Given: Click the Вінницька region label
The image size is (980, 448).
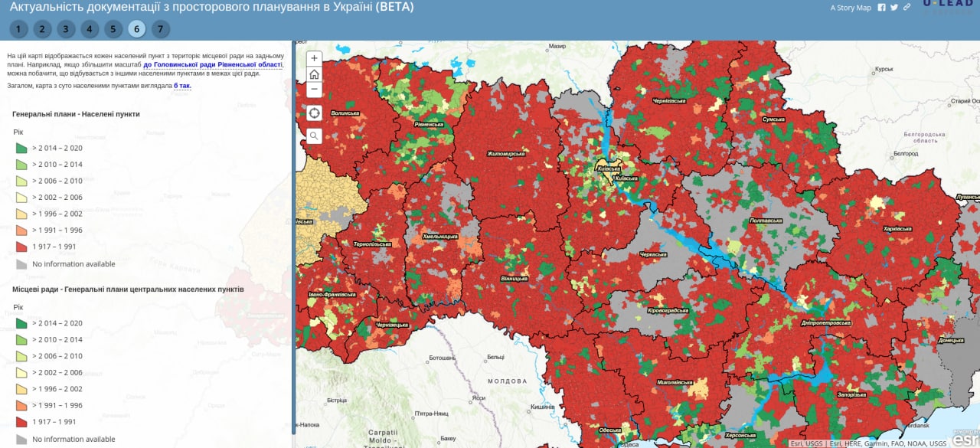Looking at the screenshot, I should [514, 278].
